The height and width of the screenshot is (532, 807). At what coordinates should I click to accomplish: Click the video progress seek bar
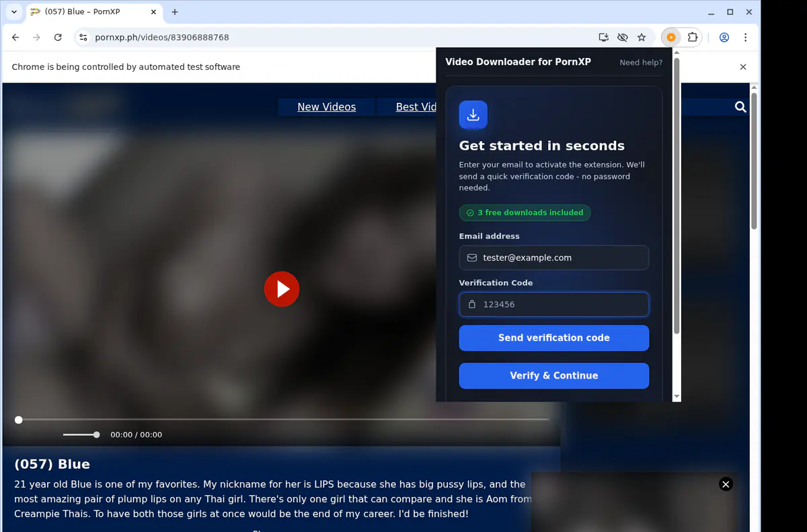pyautogui.click(x=284, y=420)
